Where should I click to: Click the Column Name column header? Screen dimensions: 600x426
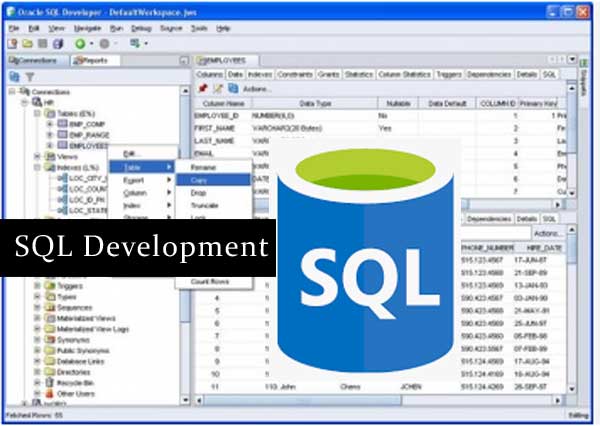(223, 103)
